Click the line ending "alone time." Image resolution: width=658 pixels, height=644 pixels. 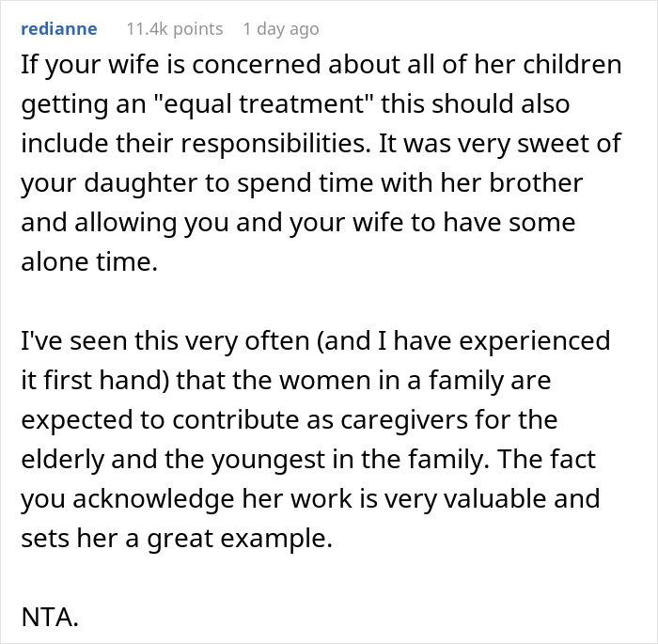(89, 261)
